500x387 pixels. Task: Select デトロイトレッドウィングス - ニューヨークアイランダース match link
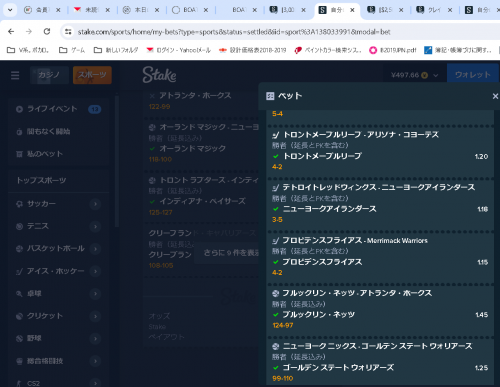click(x=379, y=187)
